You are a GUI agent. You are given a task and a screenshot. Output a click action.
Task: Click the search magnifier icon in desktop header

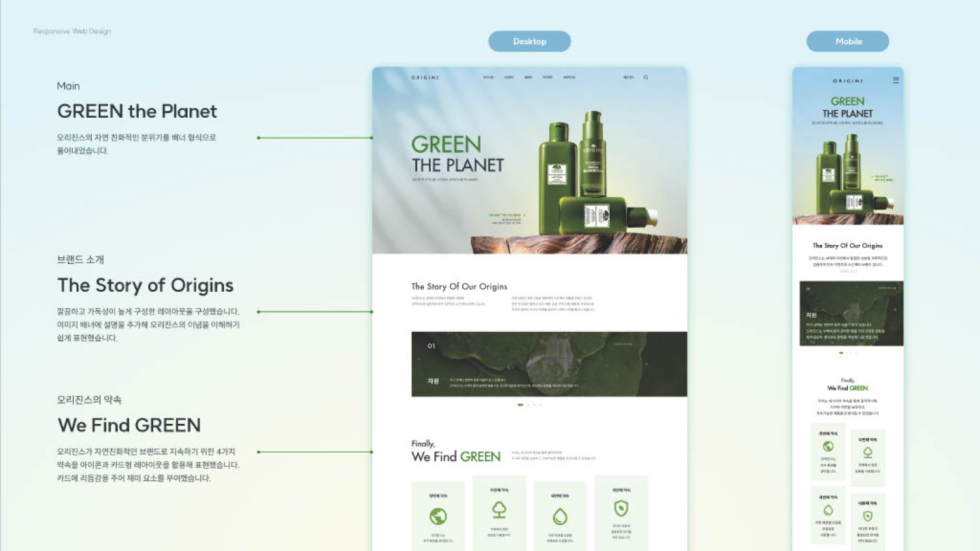point(646,78)
